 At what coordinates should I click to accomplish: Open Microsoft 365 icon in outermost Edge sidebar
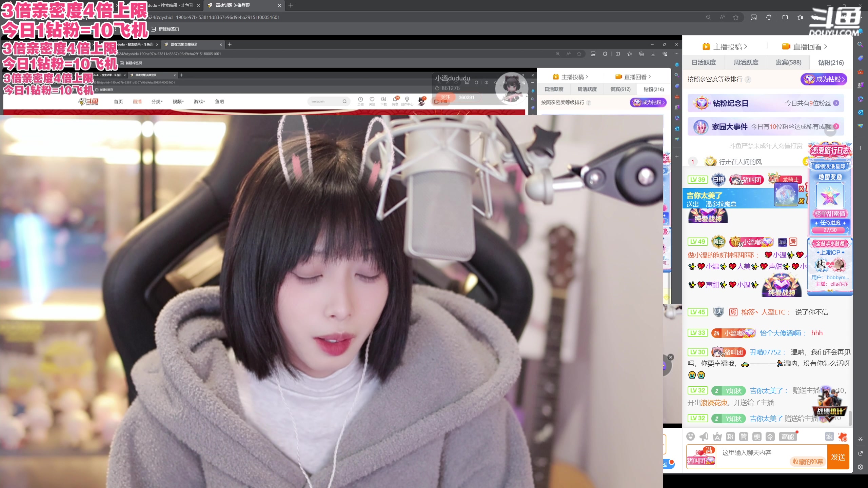[x=860, y=99]
